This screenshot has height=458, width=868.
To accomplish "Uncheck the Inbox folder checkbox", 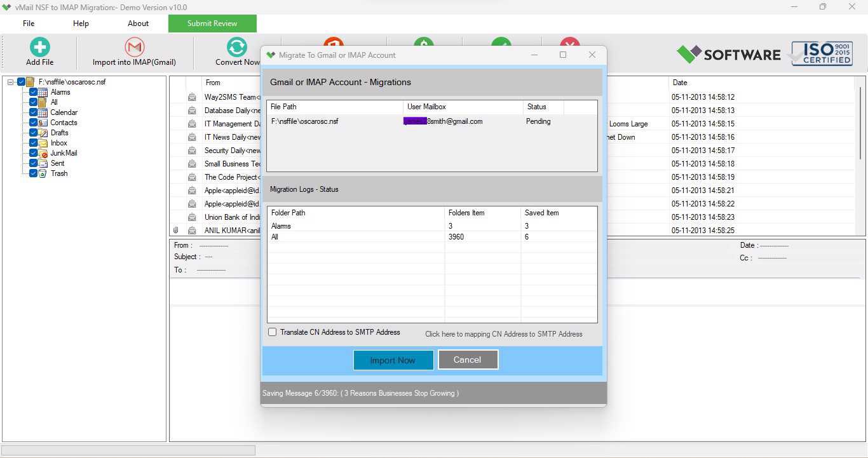I will pyautogui.click(x=34, y=143).
